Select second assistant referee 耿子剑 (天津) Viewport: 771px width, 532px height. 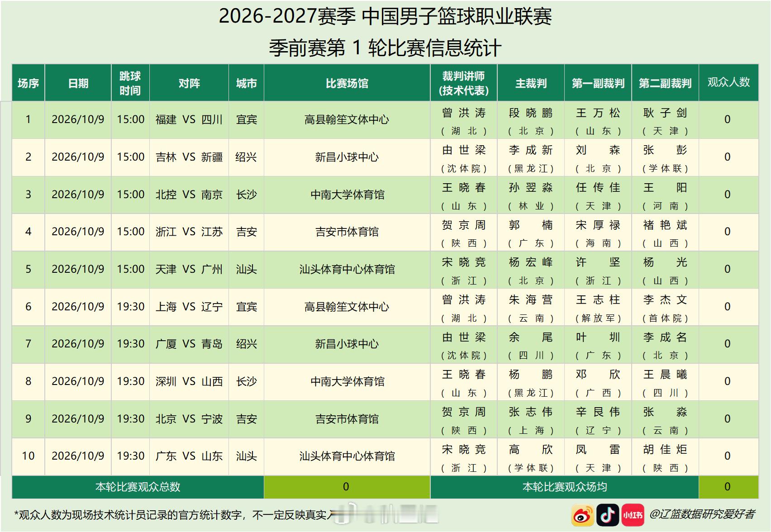point(665,119)
